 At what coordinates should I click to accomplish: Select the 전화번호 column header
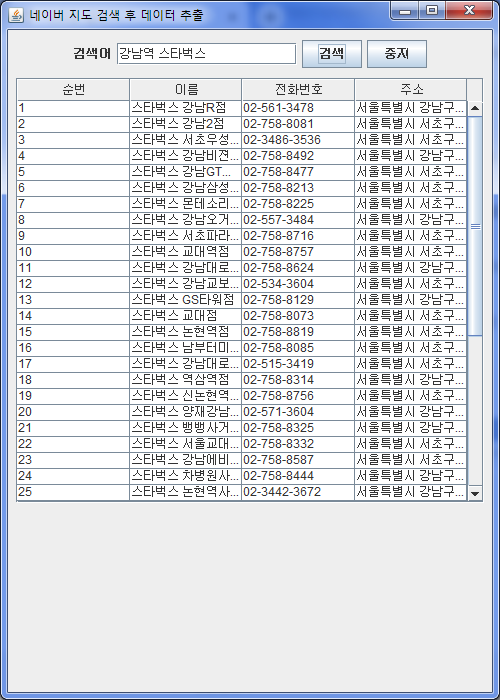pyautogui.click(x=298, y=90)
